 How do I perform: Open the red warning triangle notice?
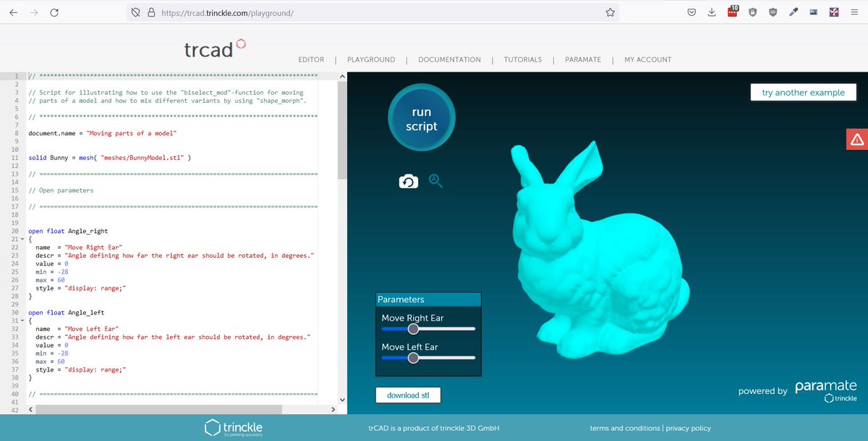(856, 140)
